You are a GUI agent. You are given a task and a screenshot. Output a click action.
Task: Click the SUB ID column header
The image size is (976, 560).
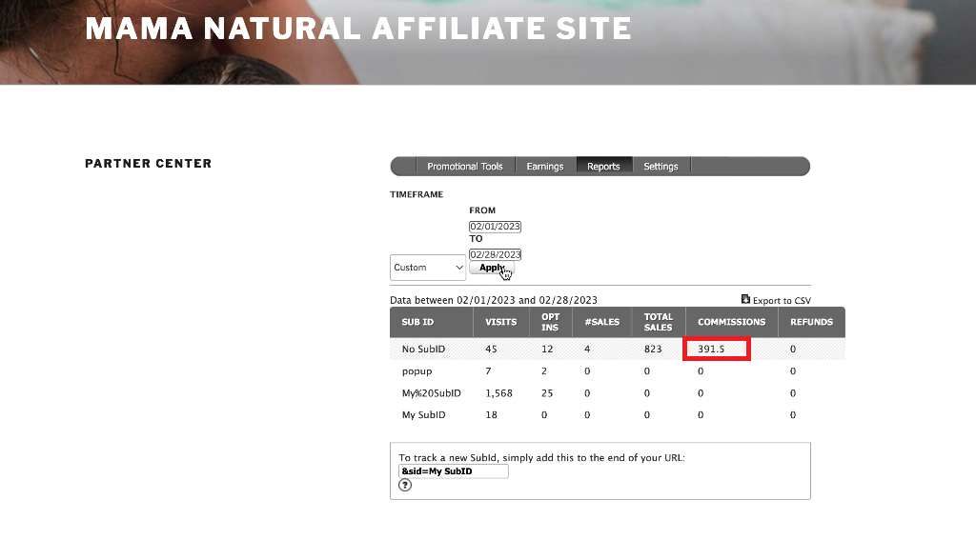point(432,322)
